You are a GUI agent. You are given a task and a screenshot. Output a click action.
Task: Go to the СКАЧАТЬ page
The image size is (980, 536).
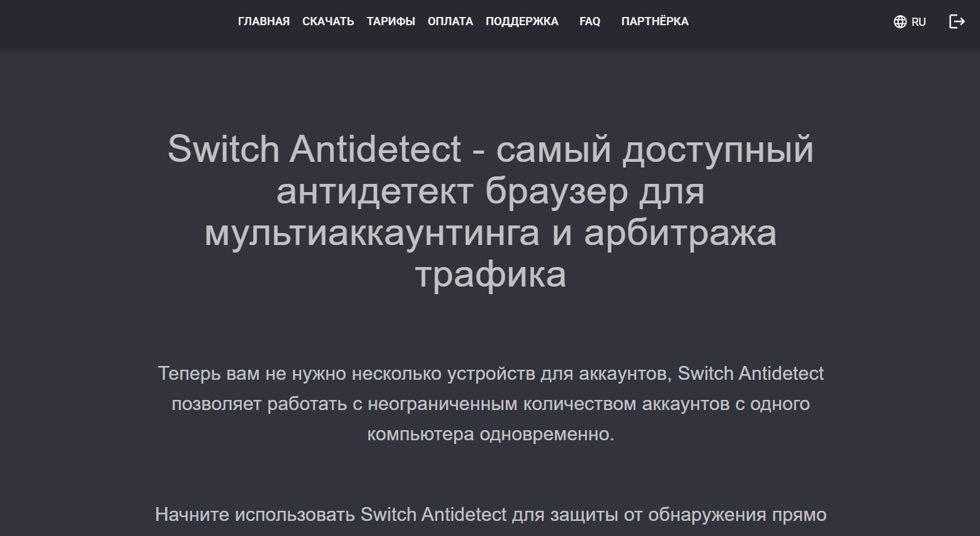[x=328, y=21]
